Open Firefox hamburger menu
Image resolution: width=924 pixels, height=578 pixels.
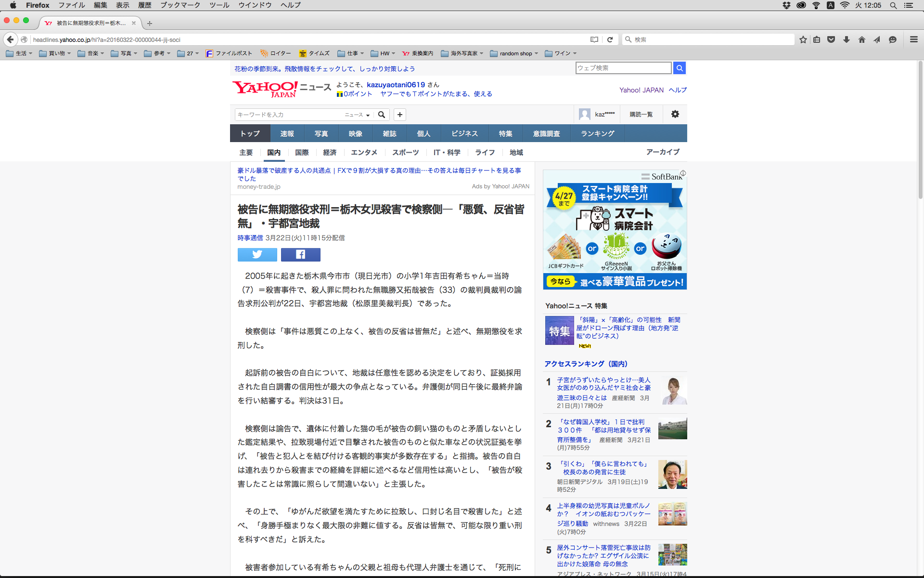pos(913,39)
